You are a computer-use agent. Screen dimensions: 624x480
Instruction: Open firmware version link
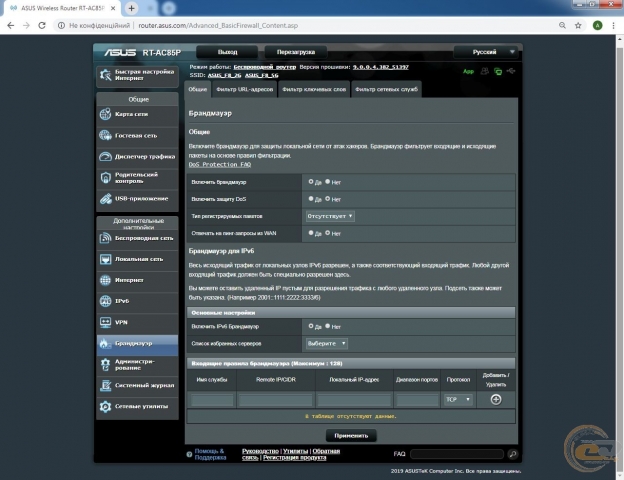click(x=380, y=67)
